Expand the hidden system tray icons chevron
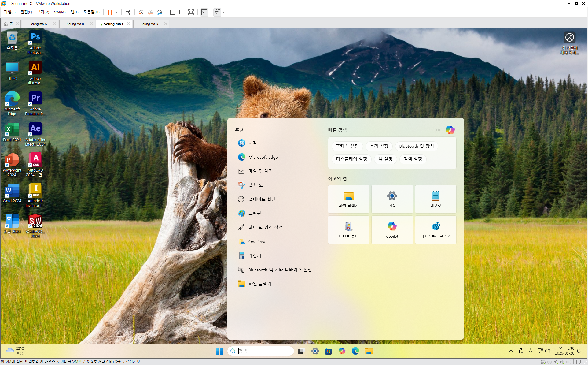Viewport: 588px width, 365px height. (x=511, y=351)
